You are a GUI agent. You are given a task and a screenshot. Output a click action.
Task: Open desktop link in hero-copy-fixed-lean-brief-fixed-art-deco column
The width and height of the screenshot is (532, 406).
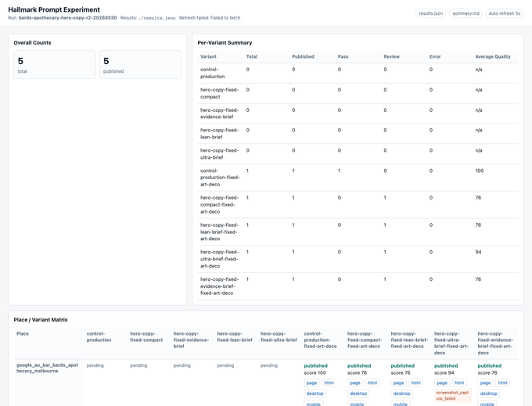pyautogui.click(x=401, y=393)
